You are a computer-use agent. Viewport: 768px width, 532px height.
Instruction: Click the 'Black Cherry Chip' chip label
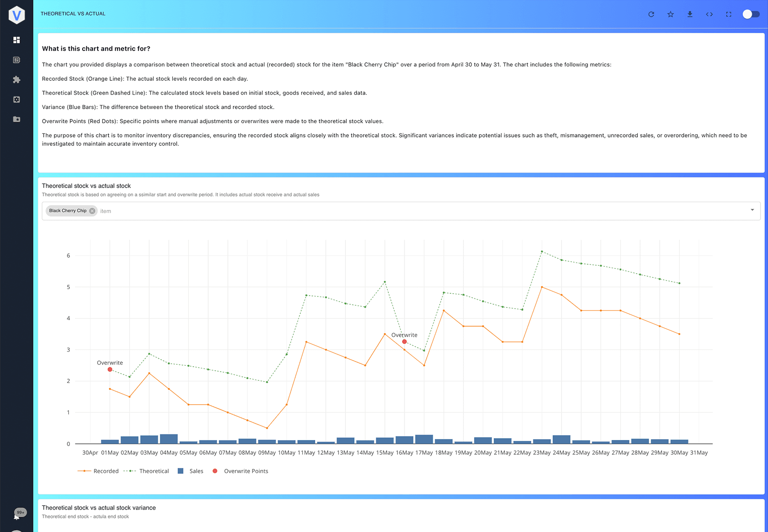click(68, 211)
